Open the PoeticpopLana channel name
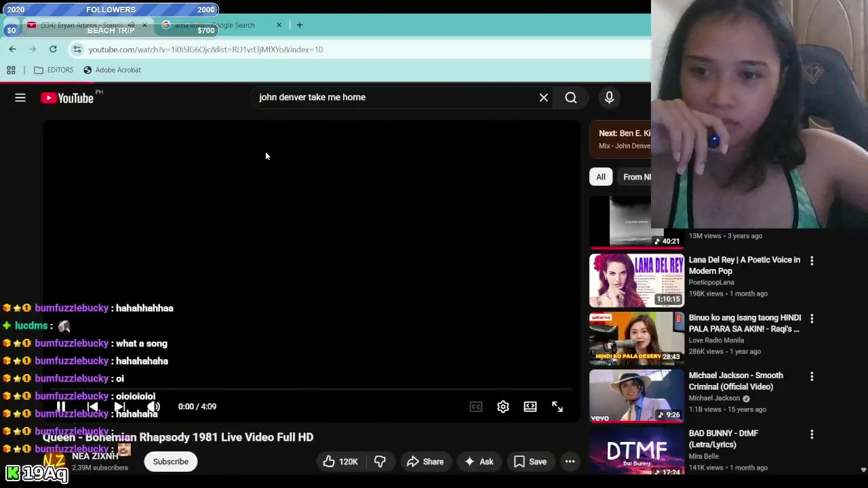 (x=711, y=283)
